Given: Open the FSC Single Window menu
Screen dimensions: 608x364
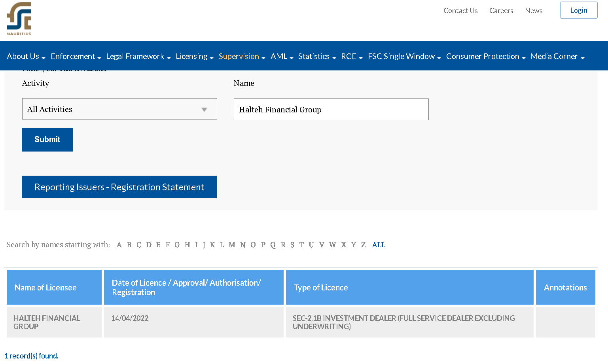Looking at the screenshot, I should click(x=404, y=57).
